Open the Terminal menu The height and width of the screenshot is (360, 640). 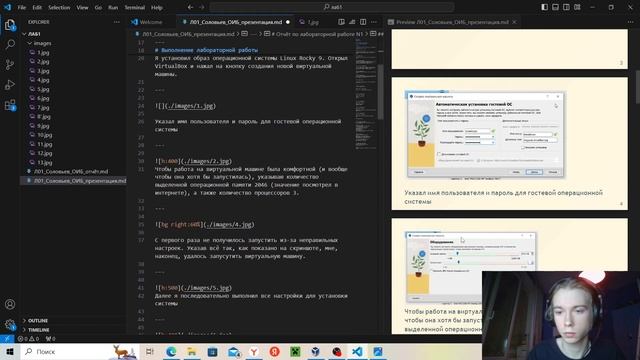(x=135, y=7)
